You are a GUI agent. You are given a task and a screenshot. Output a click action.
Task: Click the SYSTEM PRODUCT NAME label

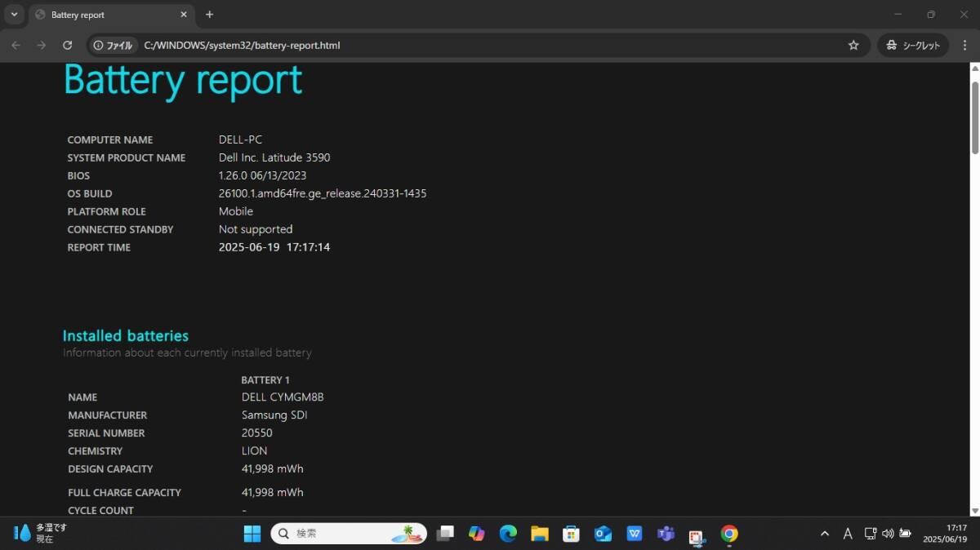[127, 157]
